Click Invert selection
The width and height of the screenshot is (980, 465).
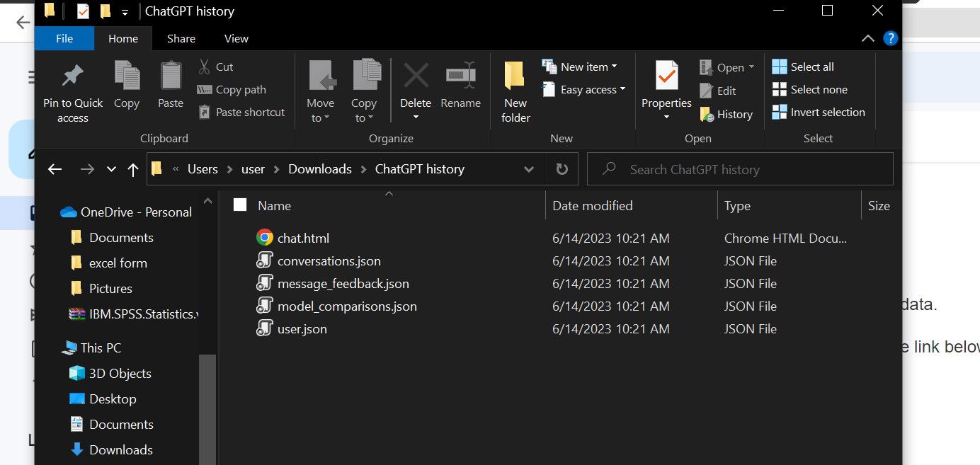(819, 113)
